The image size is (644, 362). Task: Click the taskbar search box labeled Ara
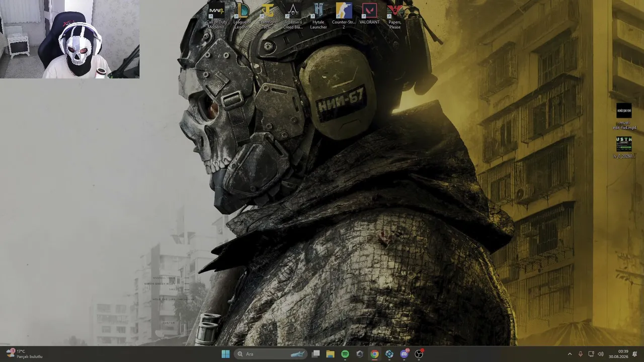pyautogui.click(x=271, y=354)
